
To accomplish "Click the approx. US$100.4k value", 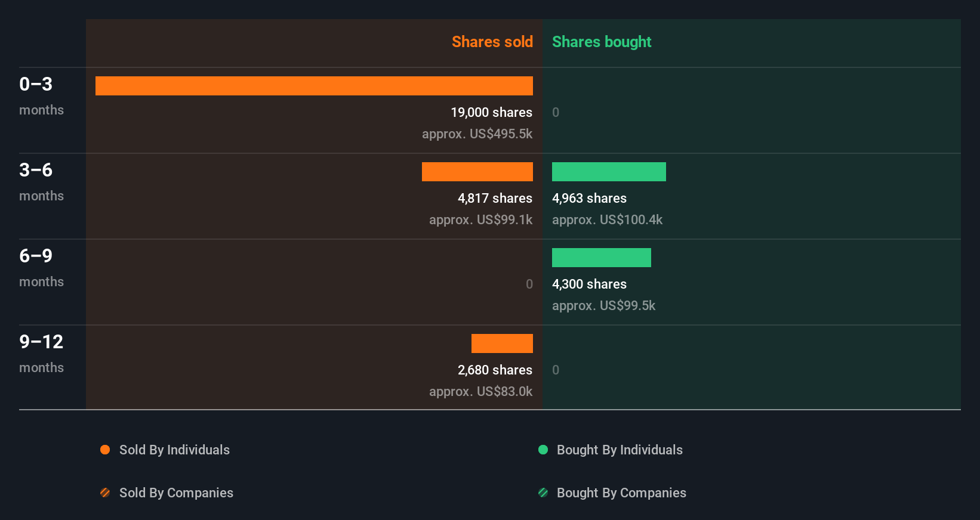I will (x=607, y=219).
